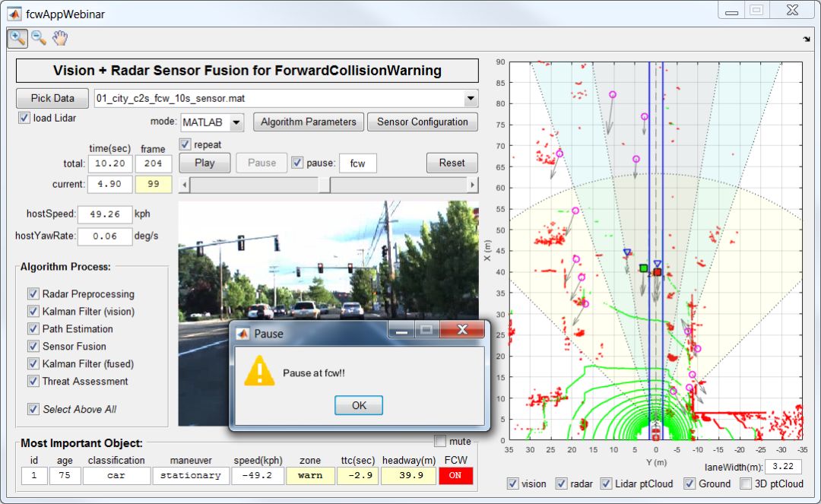Click the slider's right arrow button
The height and width of the screenshot is (504, 821).
(473, 185)
